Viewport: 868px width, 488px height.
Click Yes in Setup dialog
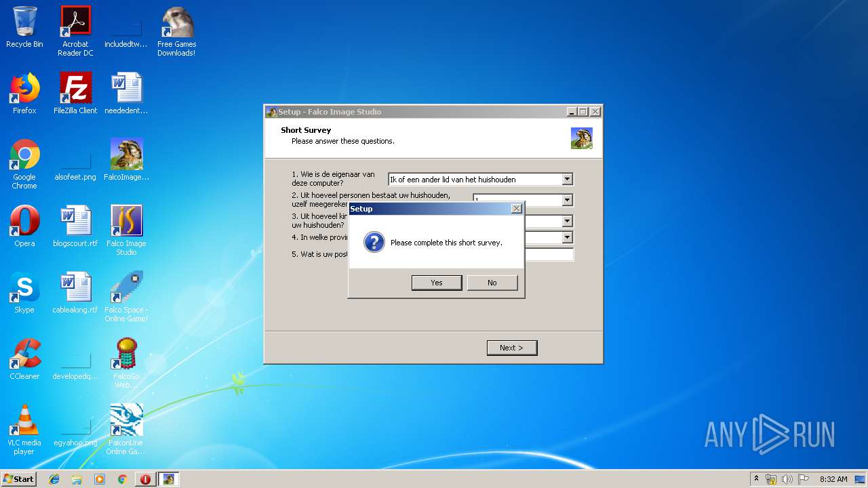click(437, 283)
